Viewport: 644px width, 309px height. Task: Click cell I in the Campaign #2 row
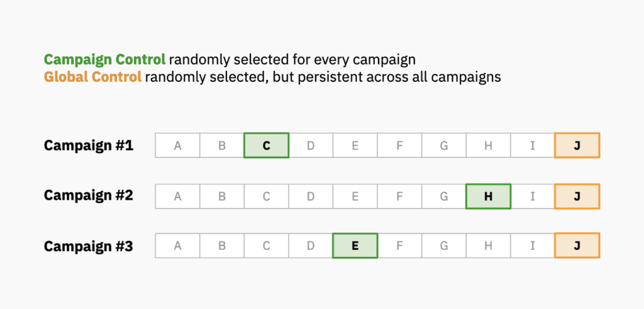(533, 196)
